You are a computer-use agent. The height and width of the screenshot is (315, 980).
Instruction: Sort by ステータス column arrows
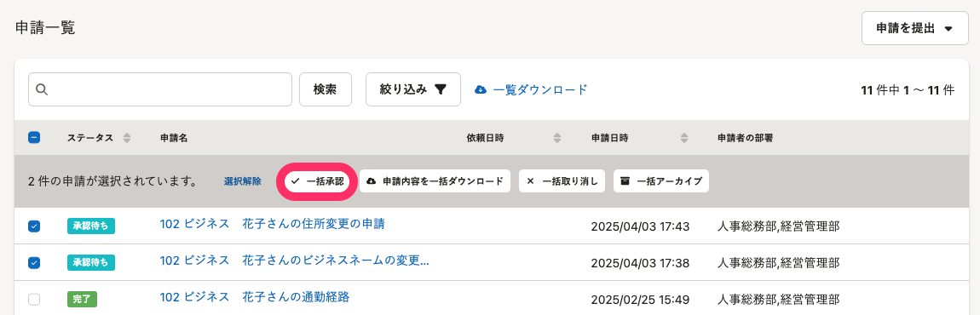tap(127, 138)
